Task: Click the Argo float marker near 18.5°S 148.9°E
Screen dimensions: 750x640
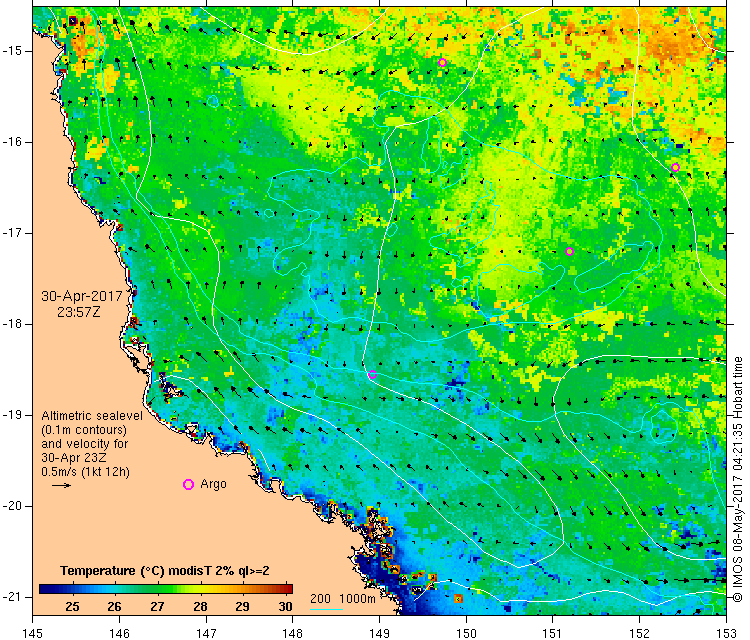Action: click(x=372, y=375)
